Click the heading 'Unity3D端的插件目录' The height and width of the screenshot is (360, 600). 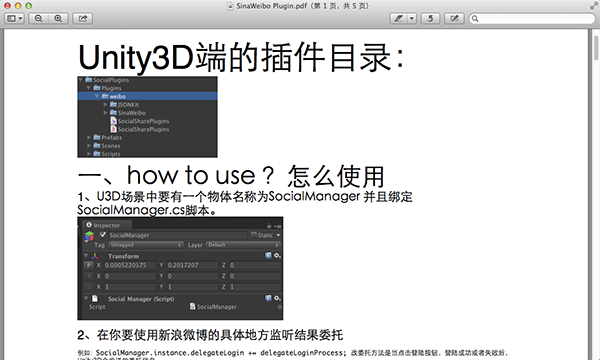pos(241,57)
